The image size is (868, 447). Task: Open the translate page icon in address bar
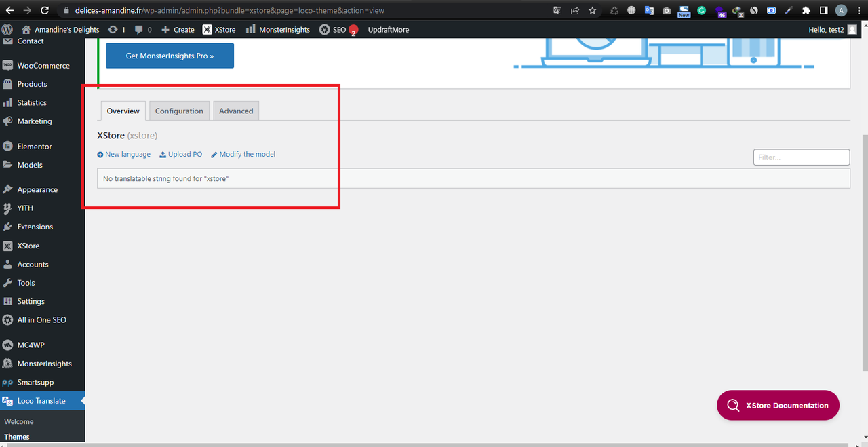point(557,10)
